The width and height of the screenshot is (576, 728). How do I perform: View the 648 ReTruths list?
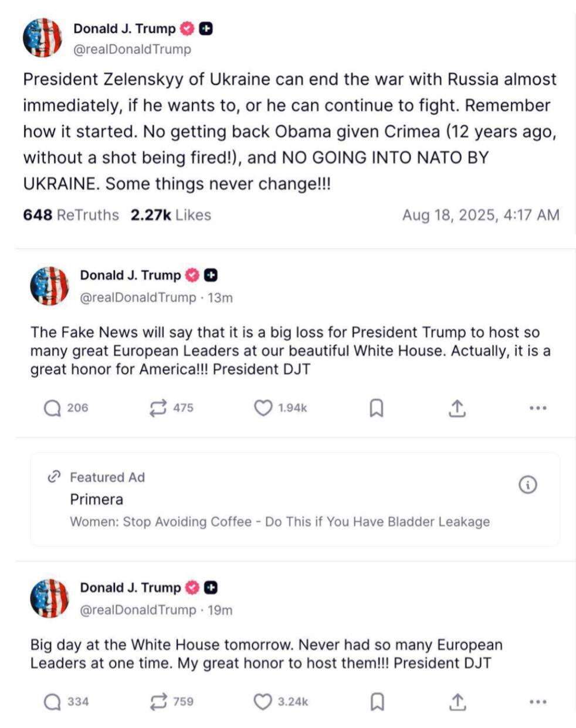coord(71,215)
